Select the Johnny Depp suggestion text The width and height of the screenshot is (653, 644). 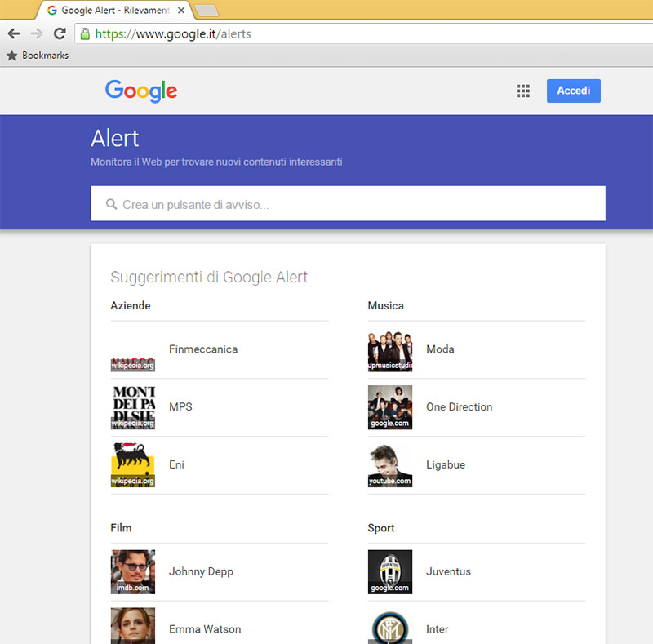(201, 572)
